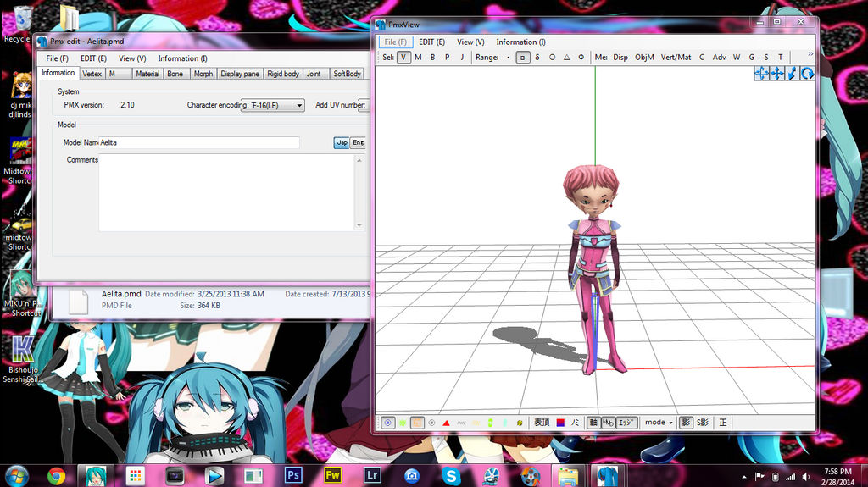Switch to the Vertex tab

click(92, 74)
